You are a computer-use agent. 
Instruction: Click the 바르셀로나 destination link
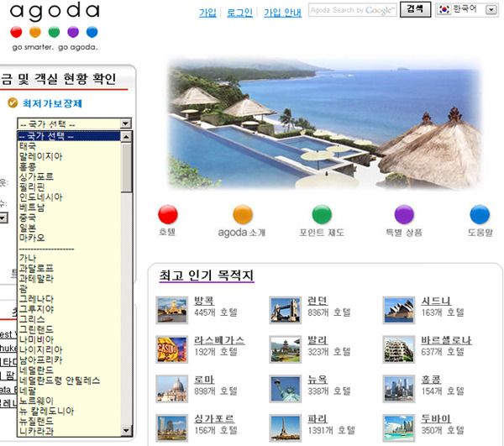coord(447,340)
